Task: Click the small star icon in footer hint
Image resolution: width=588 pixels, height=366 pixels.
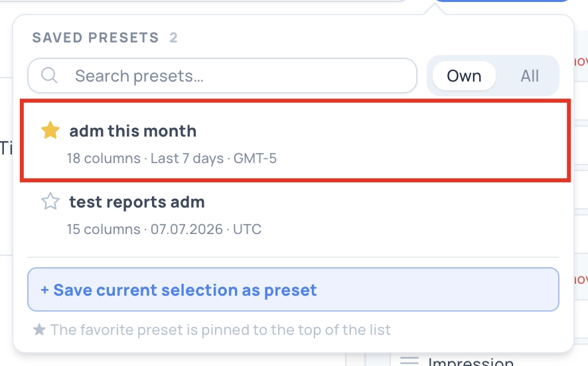Action: click(39, 330)
